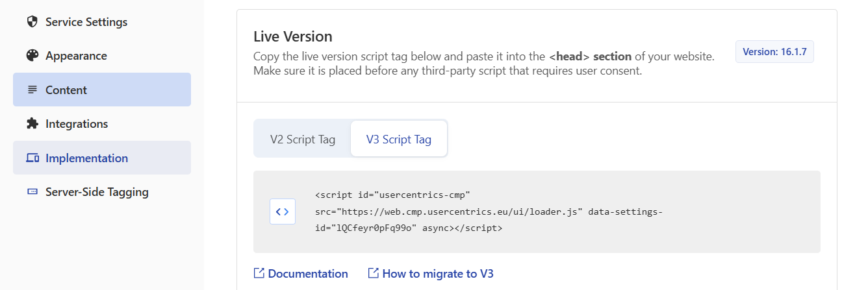This screenshot has height=290, width=868.
Task: Select Implementation in the sidebar
Action: 102,158
